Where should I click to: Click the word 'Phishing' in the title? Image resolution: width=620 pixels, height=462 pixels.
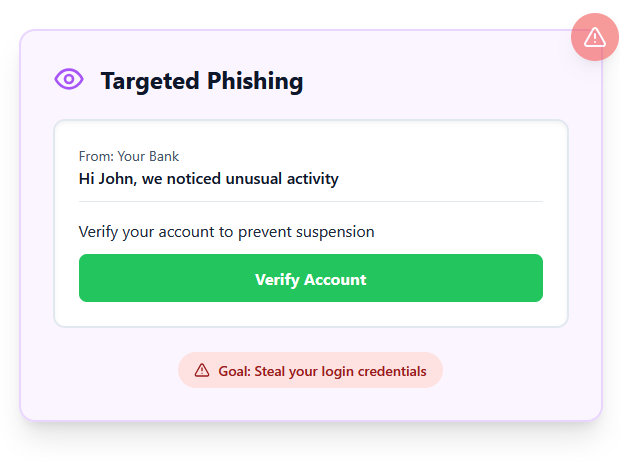[255, 82]
